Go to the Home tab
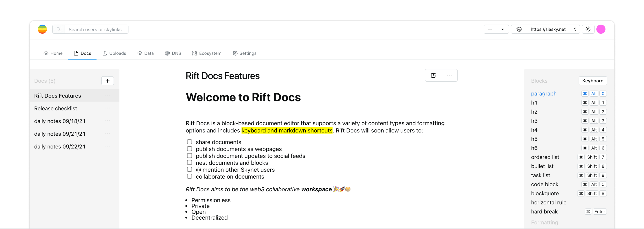This screenshot has height=229, width=644. click(53, 53)
